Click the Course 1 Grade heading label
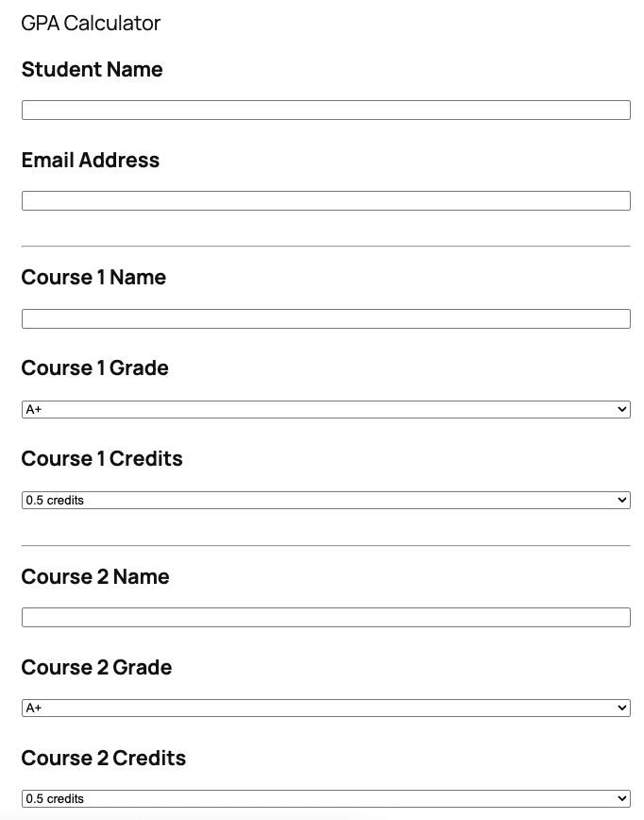The image size is (644, 820). pyautogui.click(x=94, y=367)
